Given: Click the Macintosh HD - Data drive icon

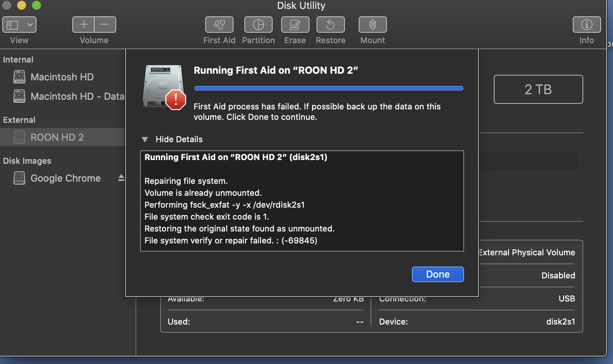Looking at the screenshot, I should [x=19, y=96].
